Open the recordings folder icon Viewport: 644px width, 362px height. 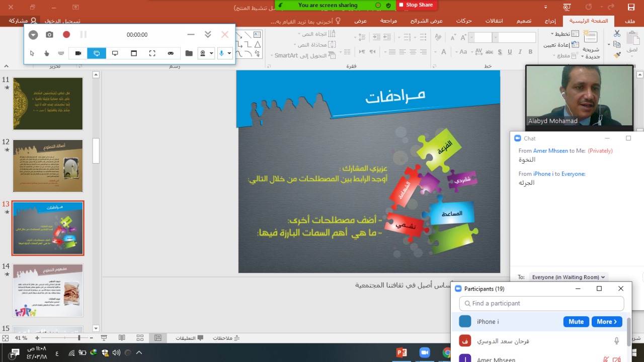pyautogui.click(x=189, y=53)
